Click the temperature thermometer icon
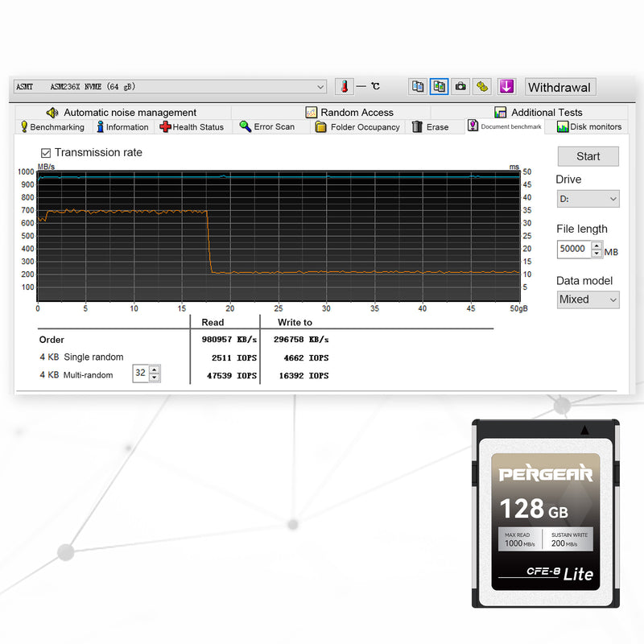This screenshot has width=644, height=644. (x=345, y=87)
